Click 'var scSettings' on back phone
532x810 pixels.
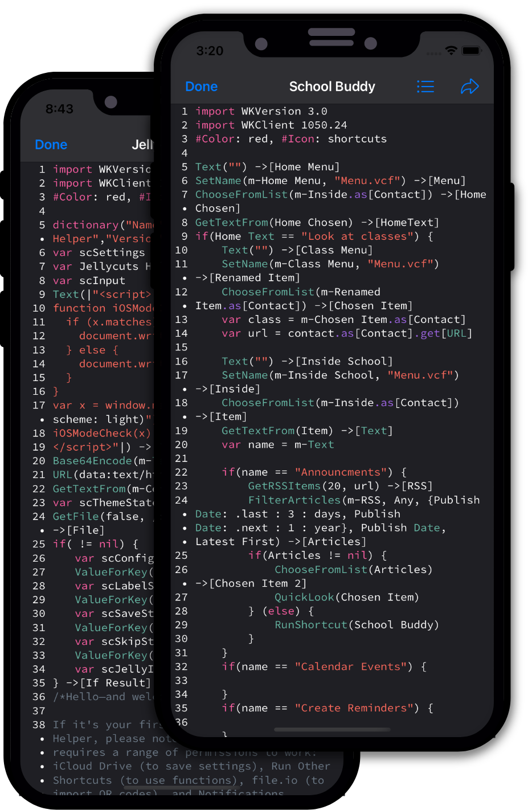click(x=99, y=252)
